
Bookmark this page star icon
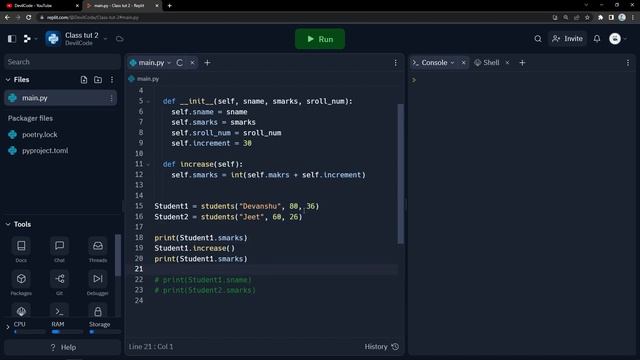tap(587, 18)
